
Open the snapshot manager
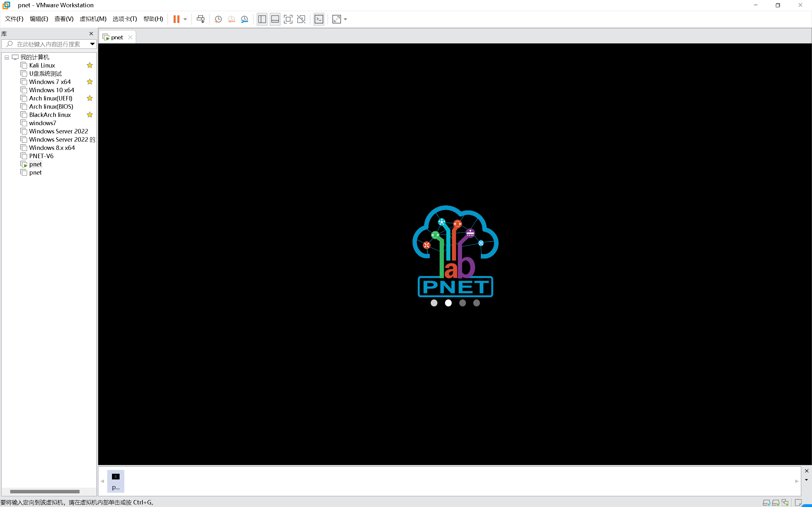pos(245,19)
